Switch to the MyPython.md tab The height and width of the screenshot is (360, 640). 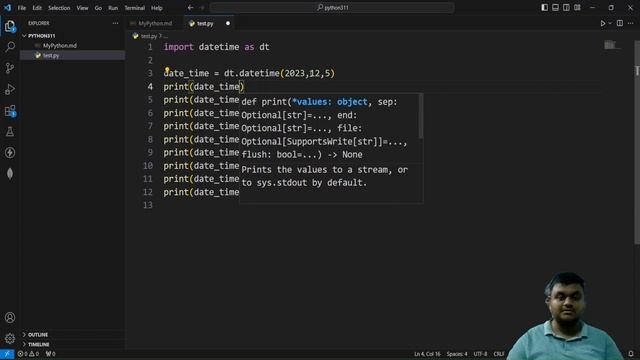click(x=155, y=24)
